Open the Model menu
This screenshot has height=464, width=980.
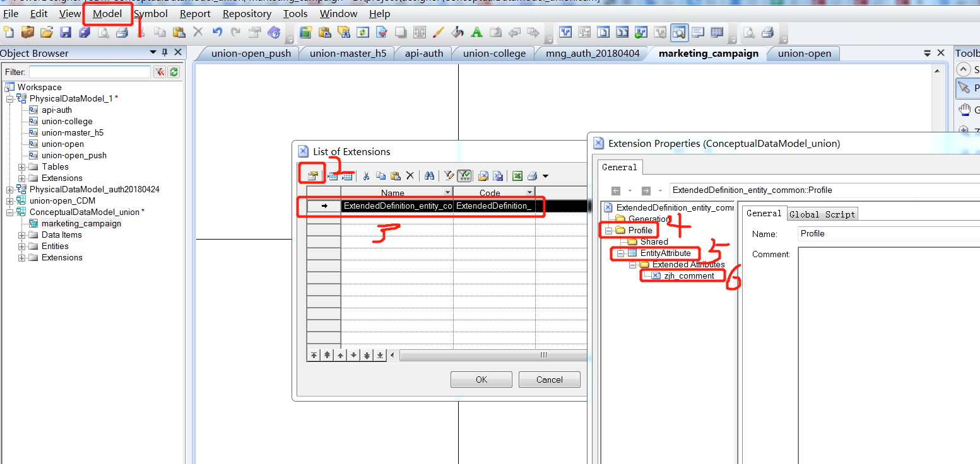pos(107,13)
